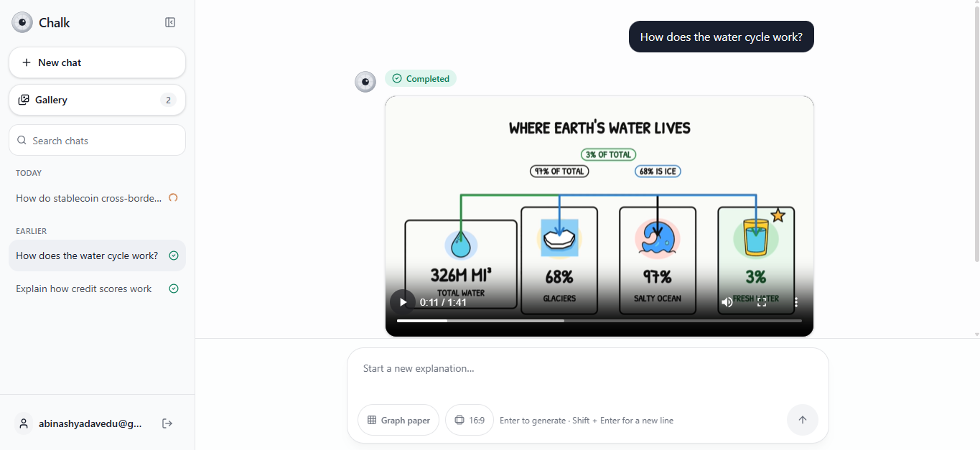Log out with sign-out icon
The width and height of the screenshot is (980, 450).
[x=167, y=423]
